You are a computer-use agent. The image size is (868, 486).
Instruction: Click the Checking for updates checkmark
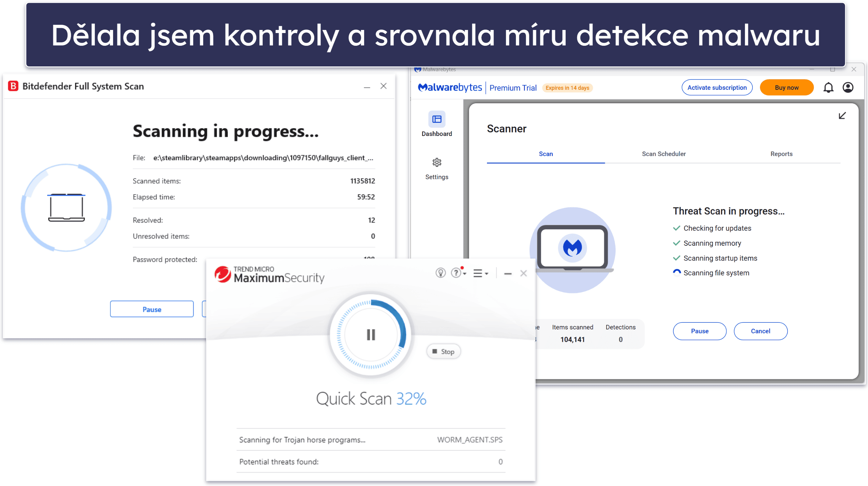click(x=676, y=228)
